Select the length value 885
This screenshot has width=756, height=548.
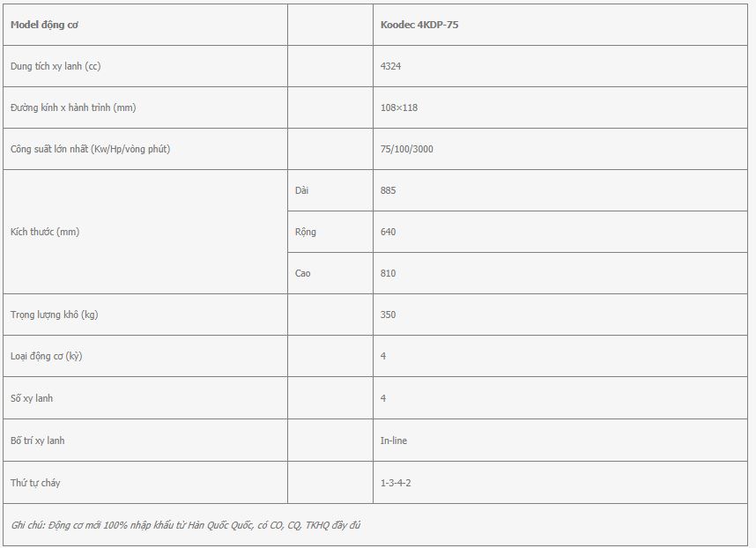click(x=388, y=190)
